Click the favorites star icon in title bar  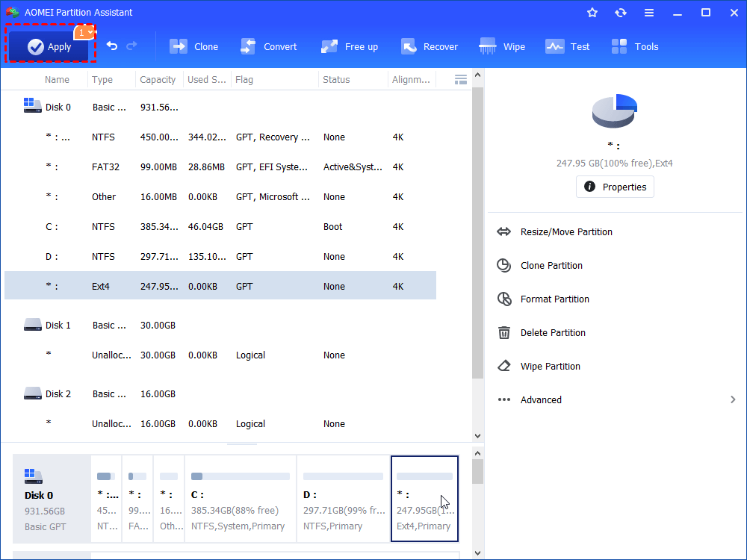592,13
